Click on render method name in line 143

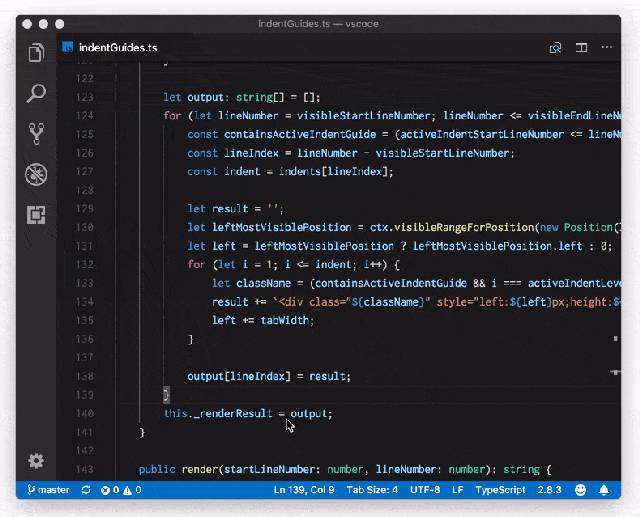pyautogui.click(x=200, y=469)
